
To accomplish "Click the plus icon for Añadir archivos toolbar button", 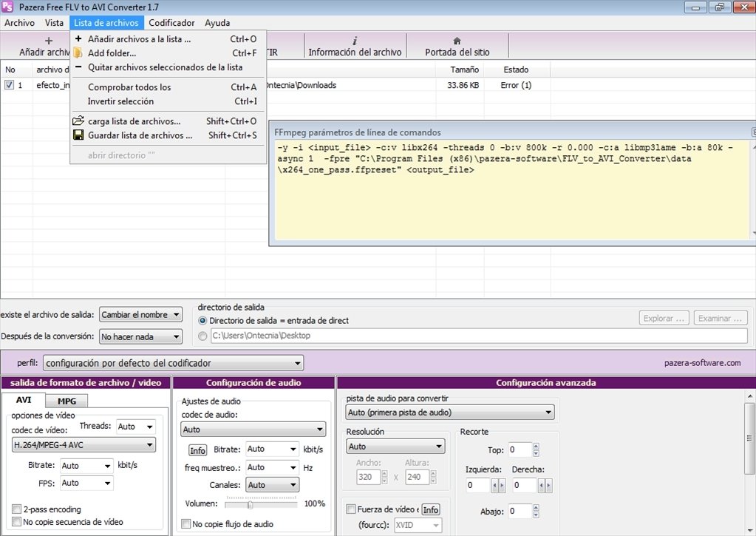I will [48, 41].
